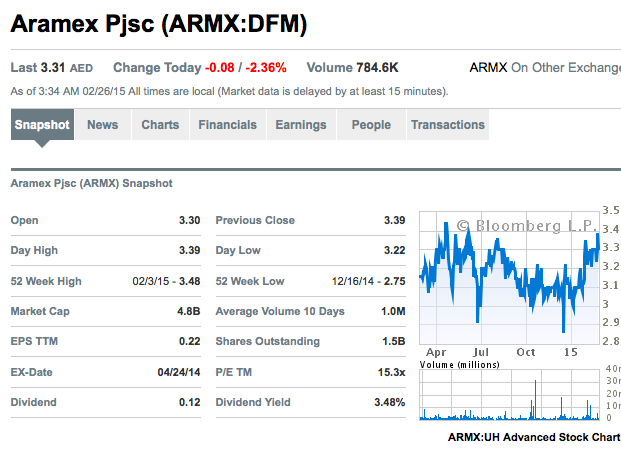Click the Volume (millions) chart label

coord(459,364)
